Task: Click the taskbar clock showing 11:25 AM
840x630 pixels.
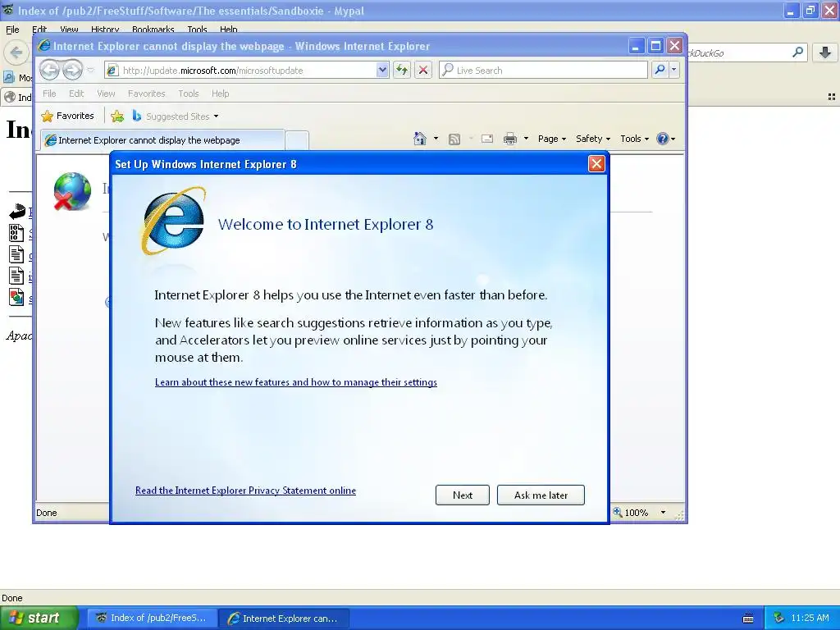Action: point(810,618)
